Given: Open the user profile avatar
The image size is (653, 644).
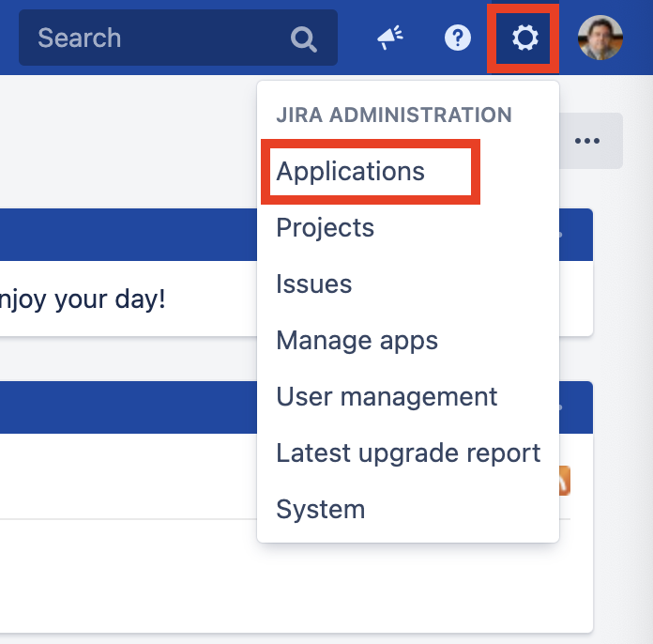Looking at the screenshot, I should click(600, 38).
